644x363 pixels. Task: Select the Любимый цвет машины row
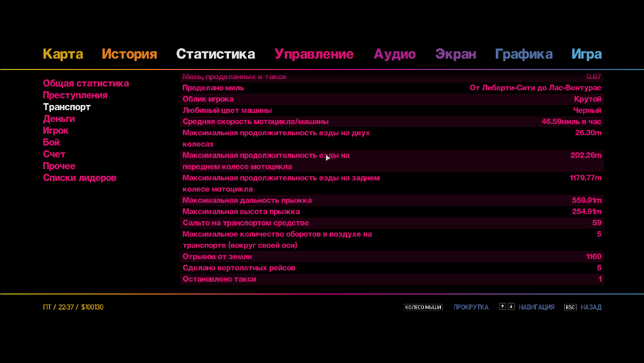392,111
